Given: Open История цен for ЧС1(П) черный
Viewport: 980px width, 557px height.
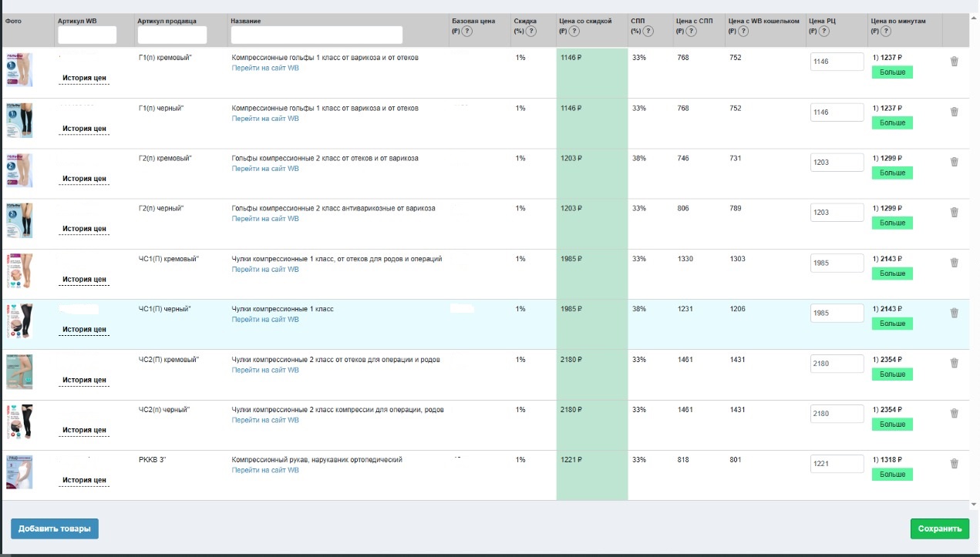Looking at the screenshot, I should (x=84, y=330).
